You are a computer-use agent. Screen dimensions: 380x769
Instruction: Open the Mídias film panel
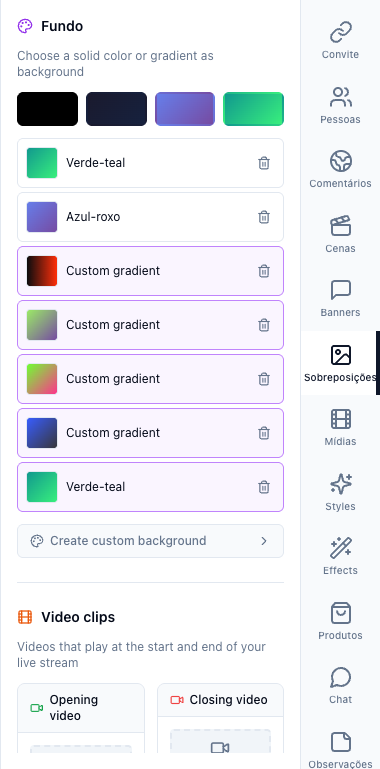(340, 427)
